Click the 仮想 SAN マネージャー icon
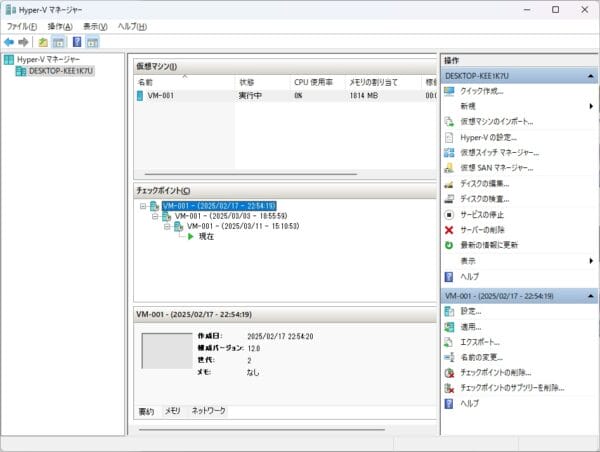The width and height of the screenshot is (600, 452). [x=449, y=168]
